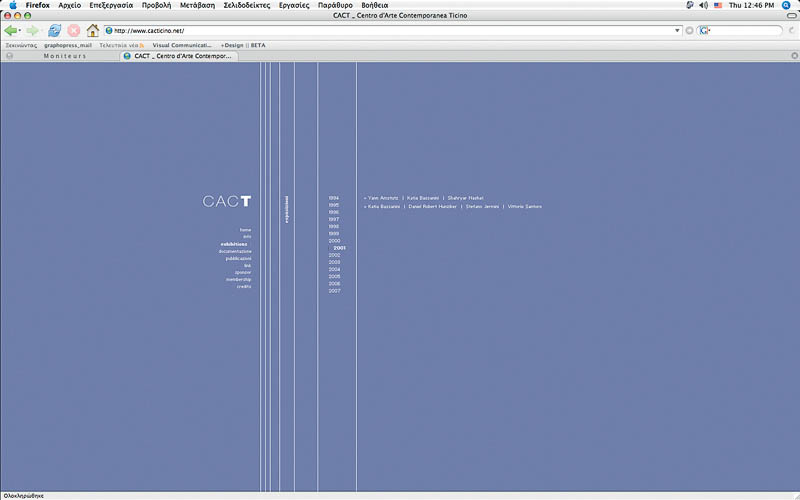This screenshot has height=500, width=800.
Task: Open the Shahryar Nashat artist link
Action: coord(465,198)
